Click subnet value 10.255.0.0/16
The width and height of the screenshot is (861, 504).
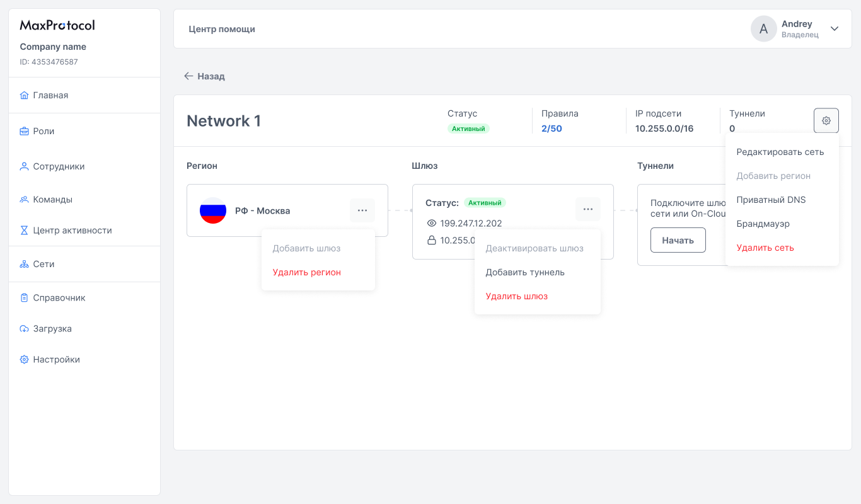[x=664, y=129]
